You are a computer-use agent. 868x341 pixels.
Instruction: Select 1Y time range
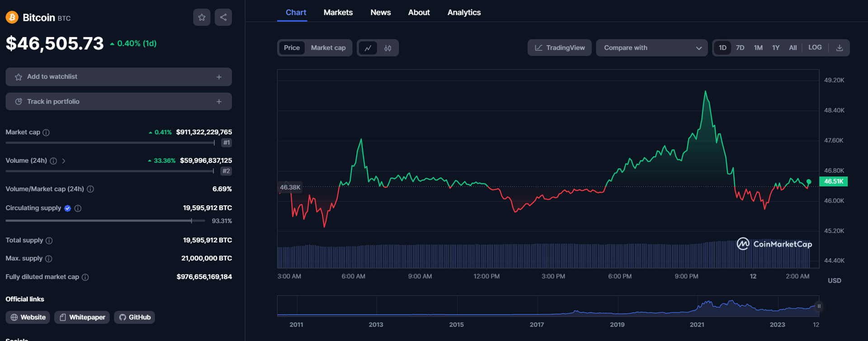click(x=776, y=48)
